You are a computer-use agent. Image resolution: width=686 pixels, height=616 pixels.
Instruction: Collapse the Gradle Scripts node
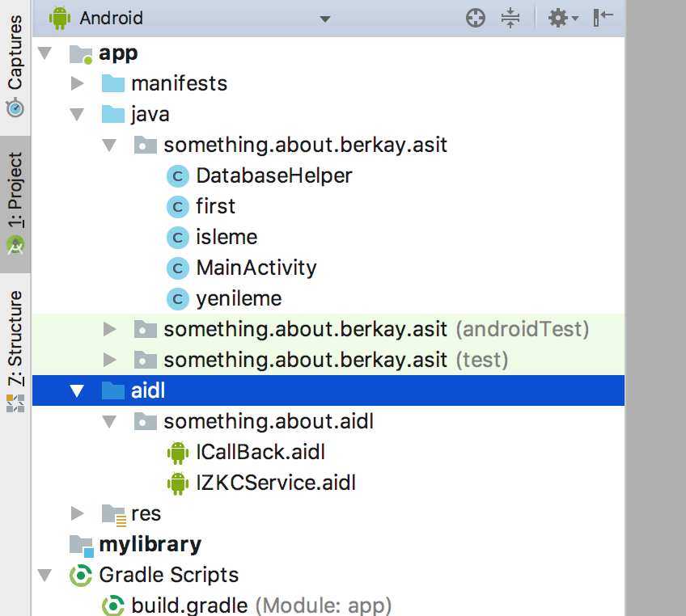click(45, 575)
